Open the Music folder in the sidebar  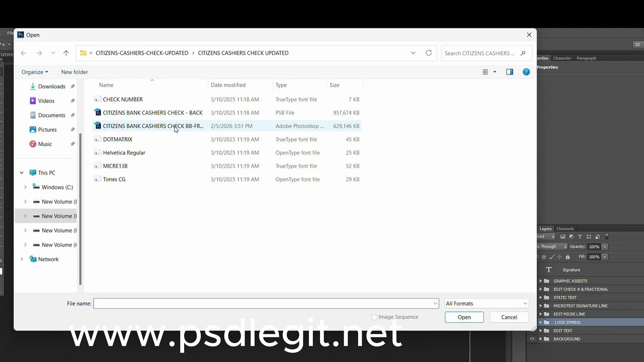click(45, 144)
